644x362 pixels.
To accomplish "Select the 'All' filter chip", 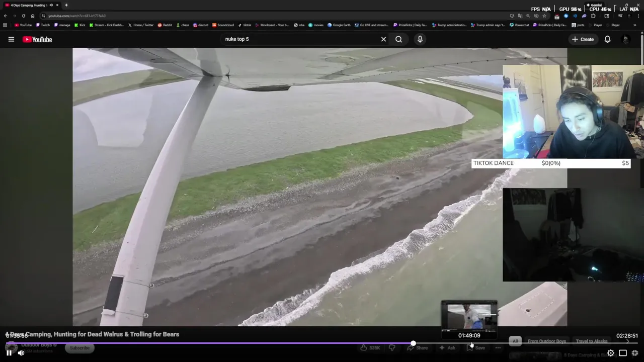I will click(x=515, y=341).
